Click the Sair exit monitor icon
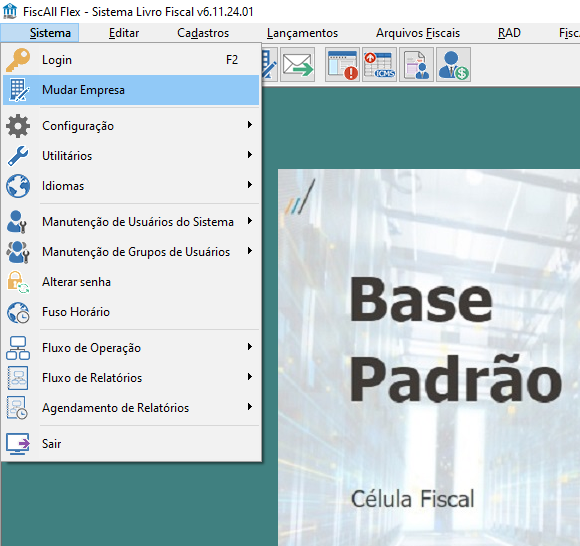Screen dimensions: 580x546 click(x=18, y=444)
